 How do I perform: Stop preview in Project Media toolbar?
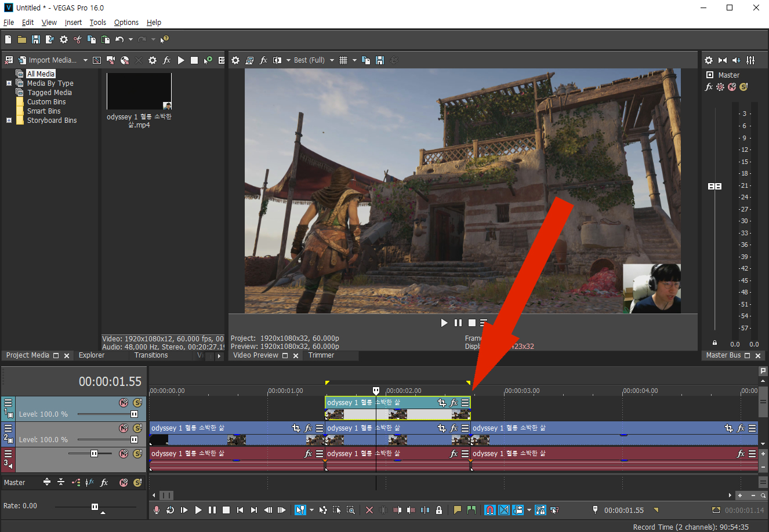point(194,60)
